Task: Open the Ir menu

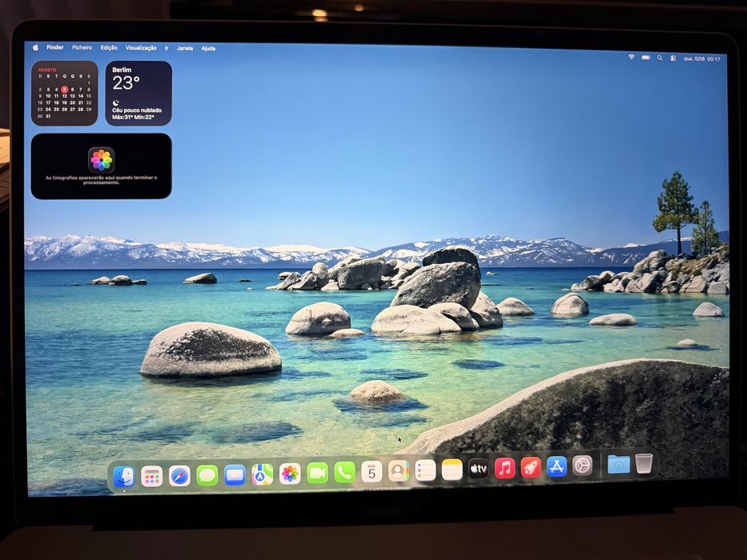Action: pos(167,48)
